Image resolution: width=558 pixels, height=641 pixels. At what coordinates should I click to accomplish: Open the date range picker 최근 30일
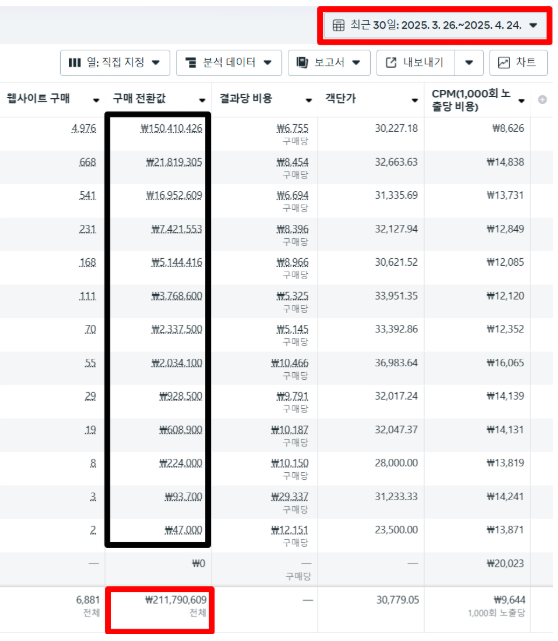pos(435,25)
